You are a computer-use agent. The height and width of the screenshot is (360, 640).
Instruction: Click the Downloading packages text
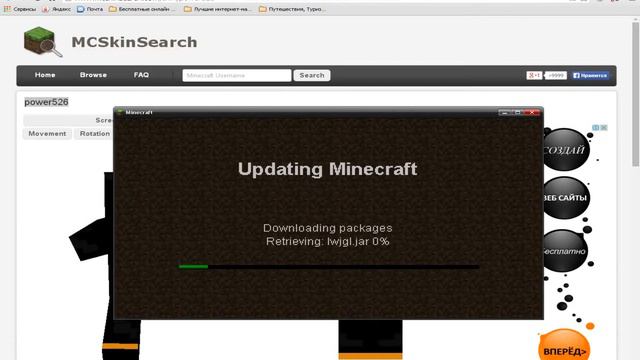(327, 228)
